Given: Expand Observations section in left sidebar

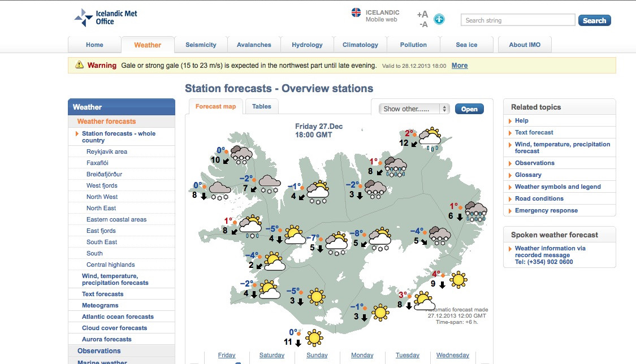Looking at the screenshot, I should tap(99, 351).
